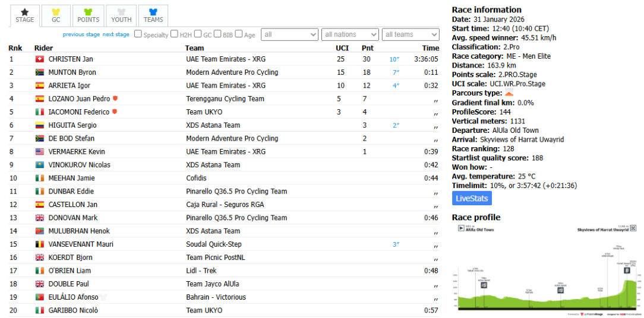The image size is (644, 318).
Task: Click the Italian flag beside GARIBBO Nicolò
Action: tap(40, 311)
